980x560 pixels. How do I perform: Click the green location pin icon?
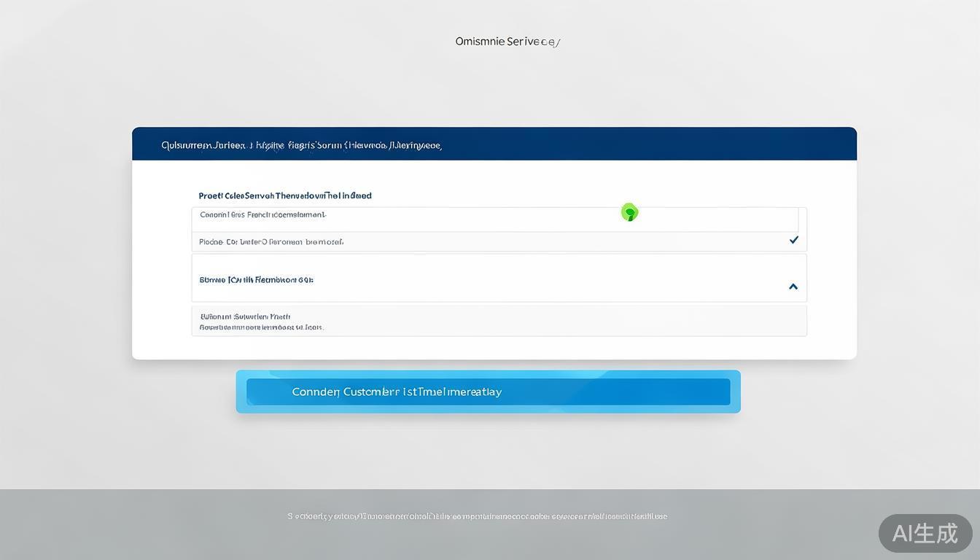coord(629,212)
